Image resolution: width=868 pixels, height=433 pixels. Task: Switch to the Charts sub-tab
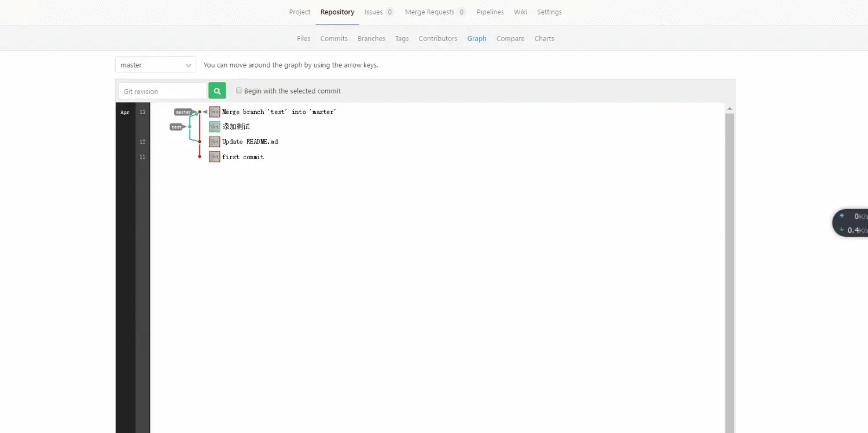544,39
